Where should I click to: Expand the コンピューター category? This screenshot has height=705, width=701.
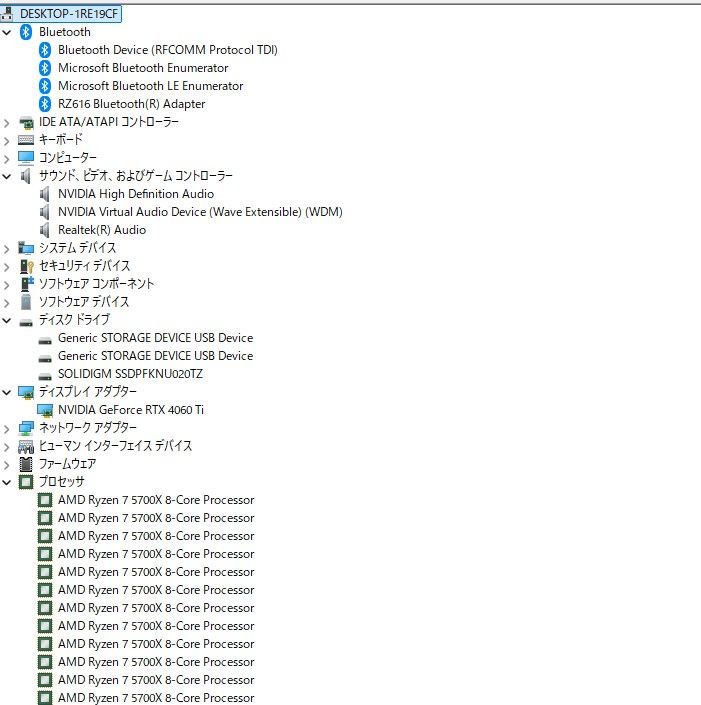[x=7, y=159]
